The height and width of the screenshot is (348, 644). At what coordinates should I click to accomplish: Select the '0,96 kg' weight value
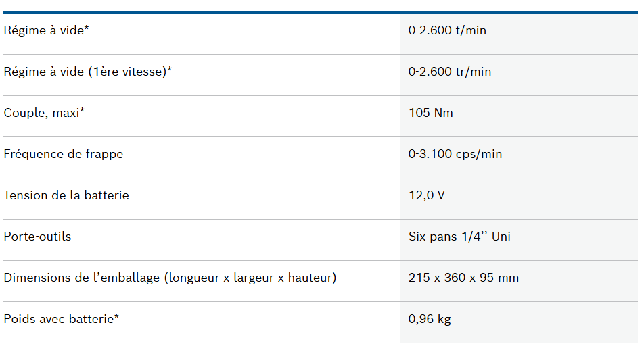[430, 319]
